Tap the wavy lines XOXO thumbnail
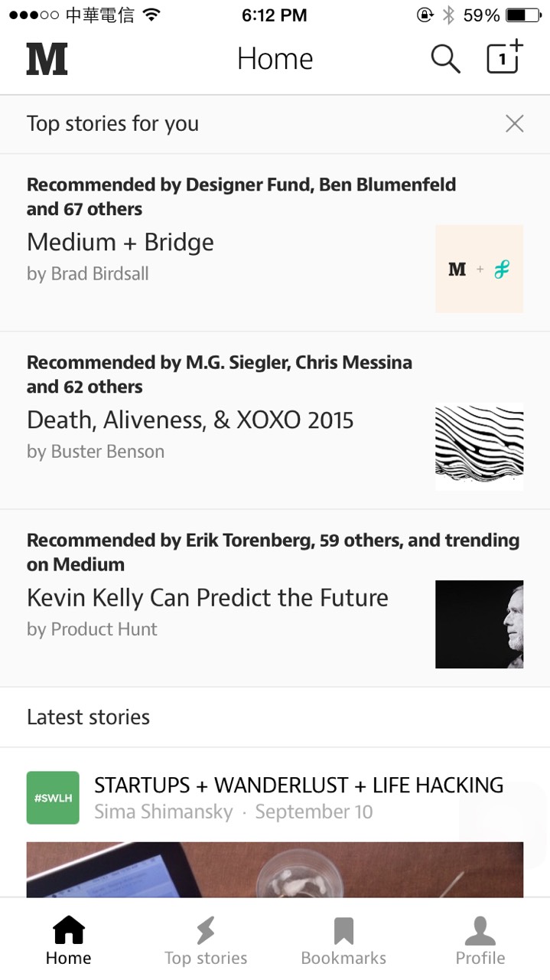Viewport: 550px width, 980px height. 479,446
